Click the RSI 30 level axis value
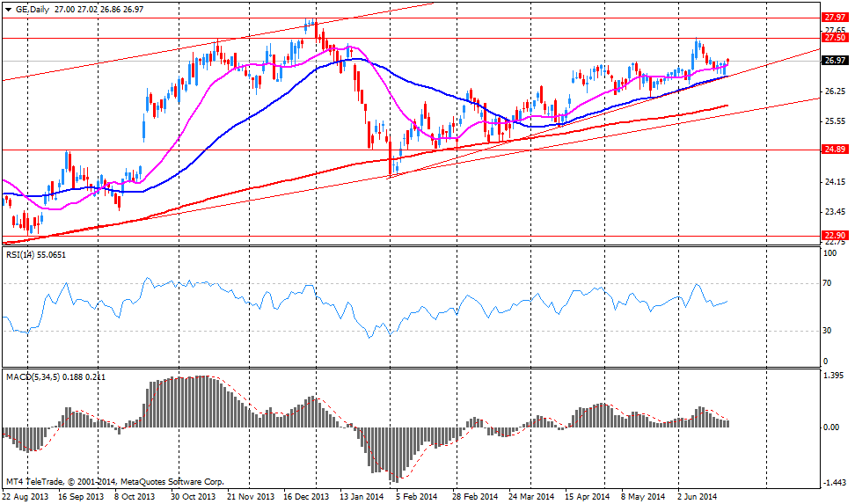The image size is (855, 504). pos(828,331)
